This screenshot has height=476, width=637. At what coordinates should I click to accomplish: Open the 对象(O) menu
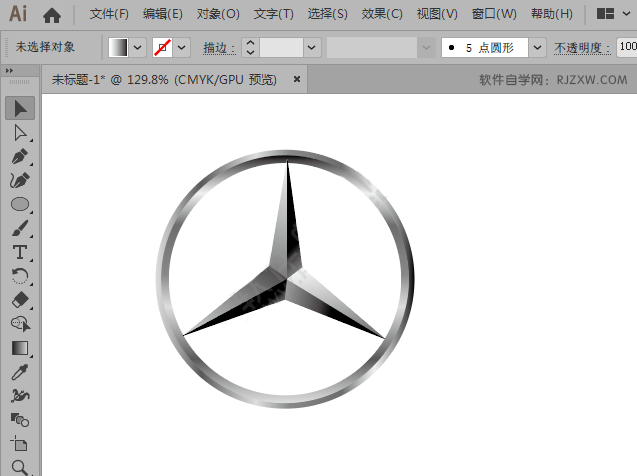(x=218, y=14)
